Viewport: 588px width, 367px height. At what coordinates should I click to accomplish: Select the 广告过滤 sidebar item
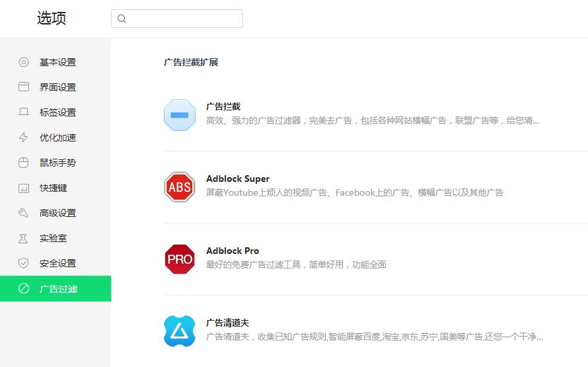coord(55,288)
